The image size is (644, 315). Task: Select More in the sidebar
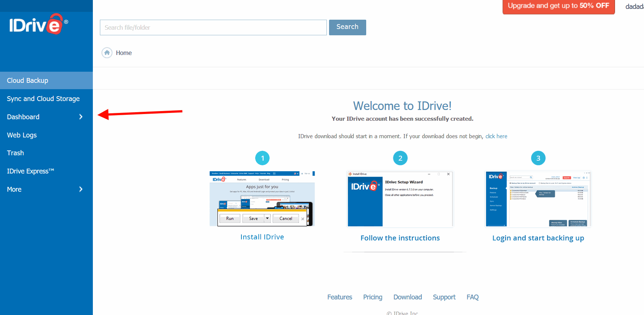(14, 189)
